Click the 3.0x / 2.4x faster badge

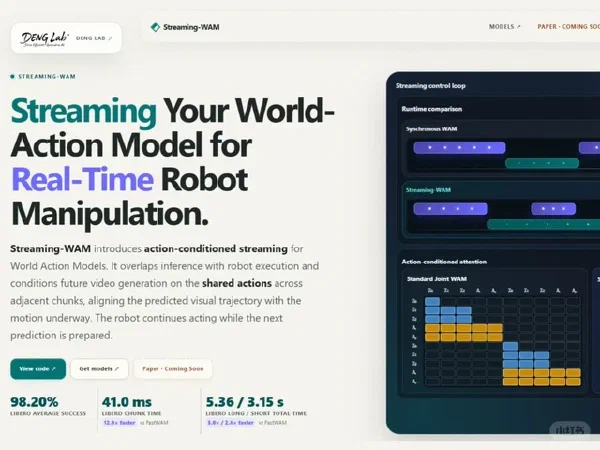point(230,423)
